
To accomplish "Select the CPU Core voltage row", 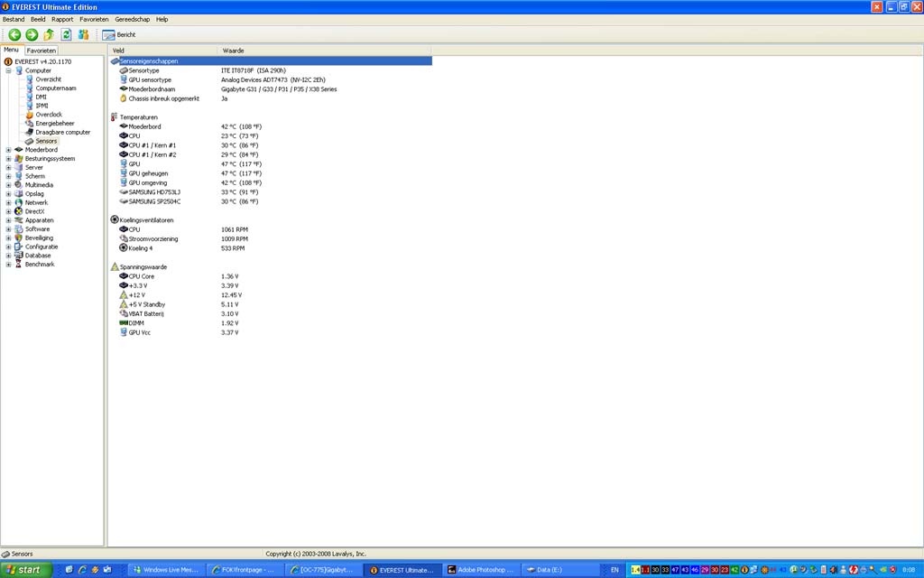I will pos(271,276).
